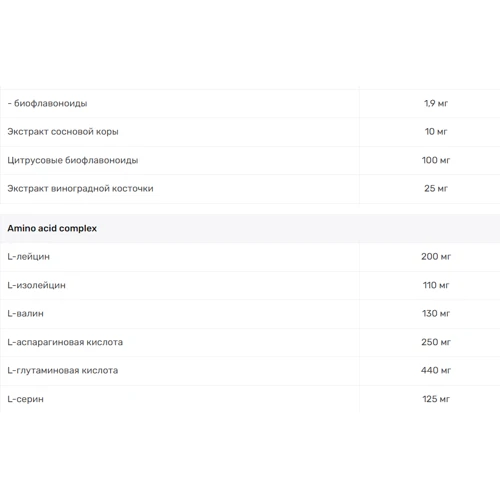500x500 pixels.
Task: Click the L-серин row label
Action: click(26, 399)
